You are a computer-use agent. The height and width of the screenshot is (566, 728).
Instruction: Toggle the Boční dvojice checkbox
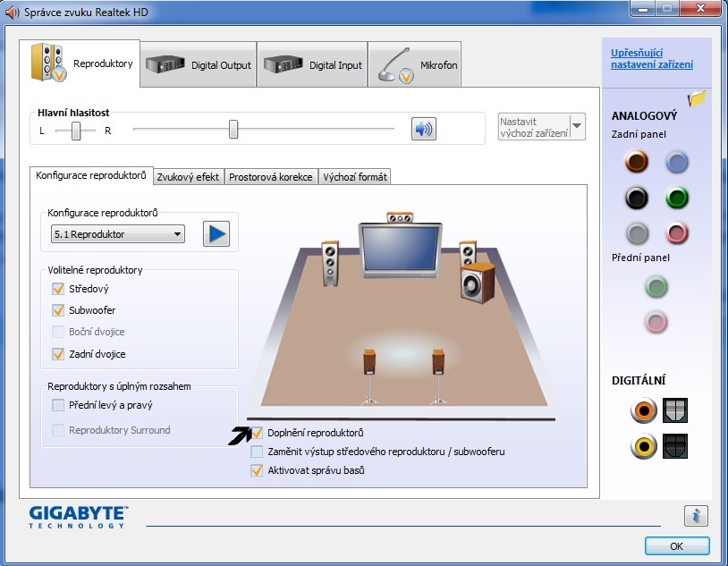pos(58,332)
